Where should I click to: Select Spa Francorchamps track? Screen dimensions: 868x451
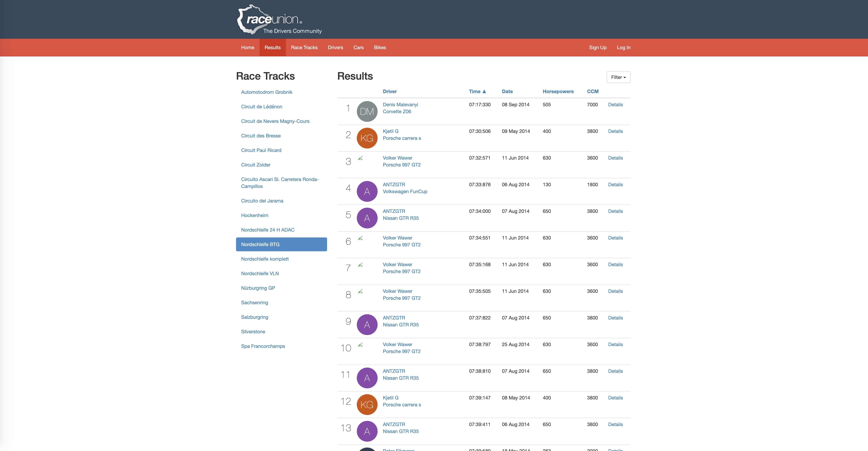click(263, 346)
